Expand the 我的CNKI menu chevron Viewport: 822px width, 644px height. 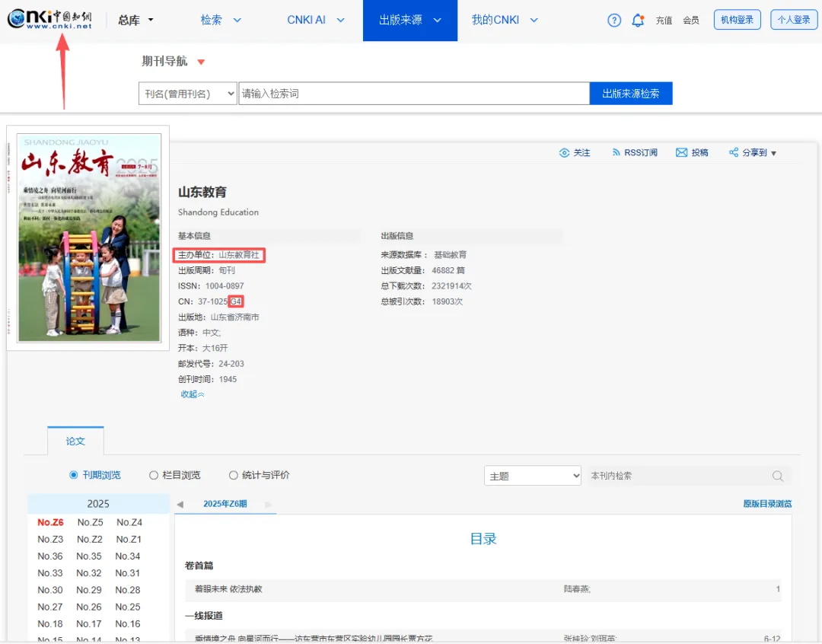click(x=534, y=20)
